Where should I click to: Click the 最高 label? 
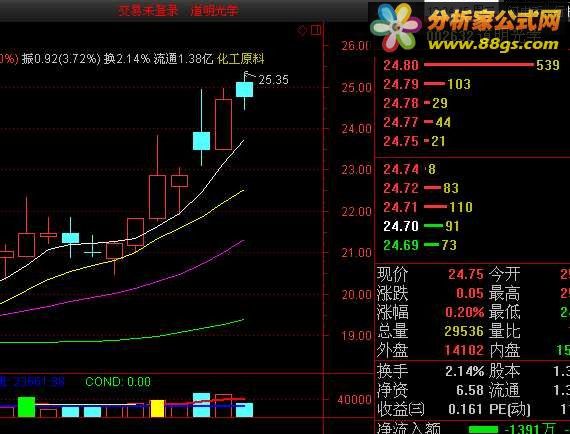[x=505, y=293]
